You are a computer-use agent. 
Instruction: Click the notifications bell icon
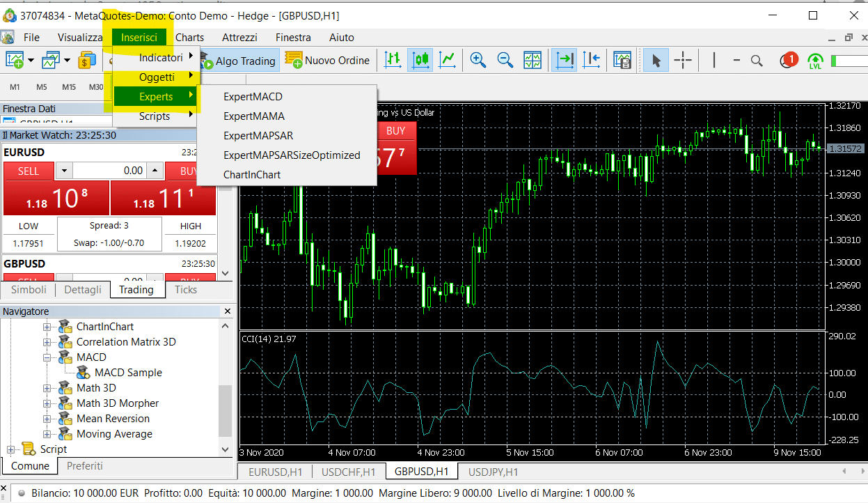788,61
